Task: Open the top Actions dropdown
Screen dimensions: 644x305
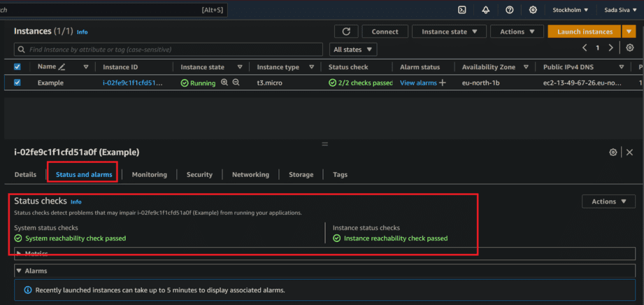Action: pyautogui.click(x=517, y=31)
